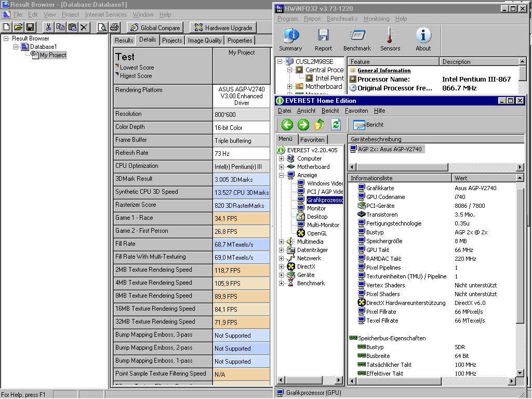Switch to Image Quality tab

[x=205, y=41]
